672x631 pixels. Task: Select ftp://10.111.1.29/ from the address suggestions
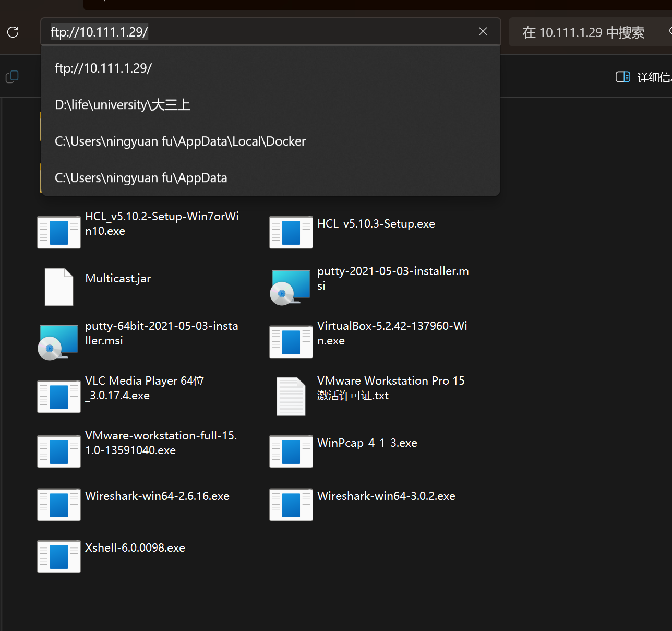(x=103, y=68)
